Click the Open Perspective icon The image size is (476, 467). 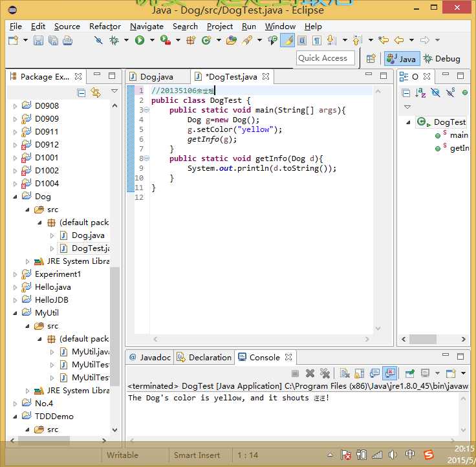point(371,58)
